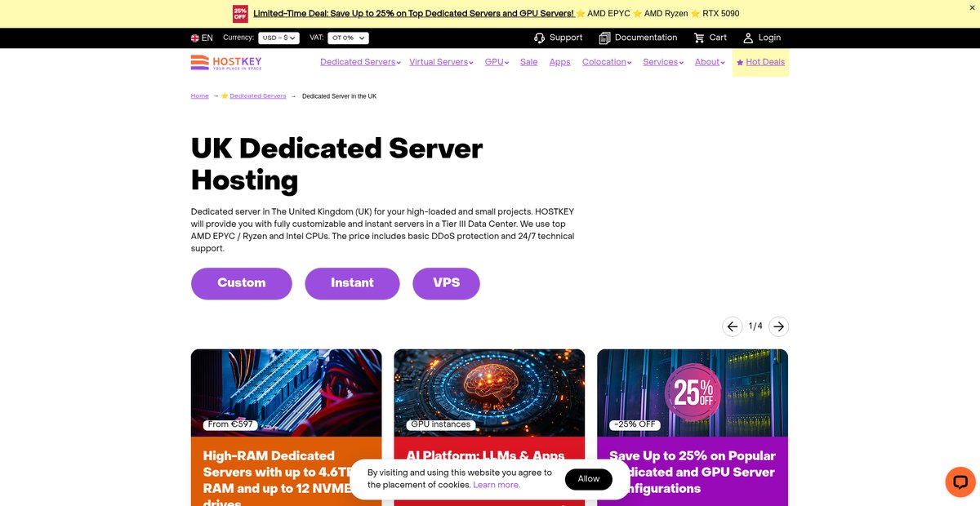The height and width of the screenshot is (506, 980).
Task: Click the Login user icon
Action: 748,38
